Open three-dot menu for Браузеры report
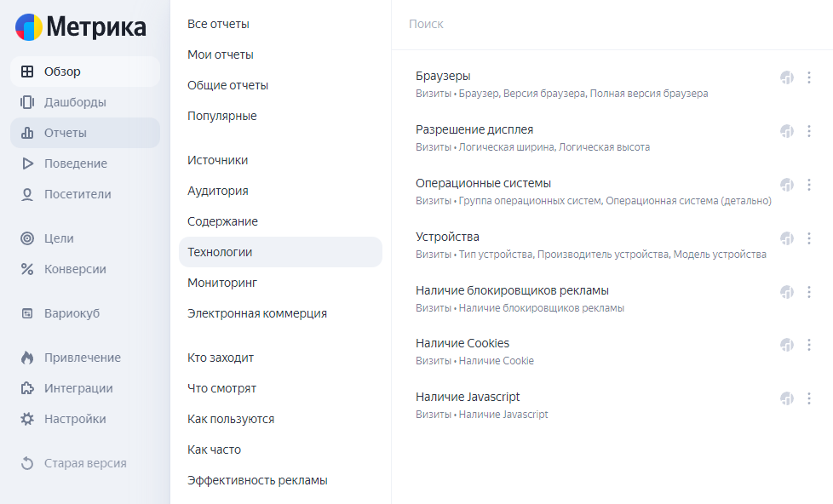Image resolution: width=833 pixels, height=504 pixels. pyautogui.click(x=809, y=77)
